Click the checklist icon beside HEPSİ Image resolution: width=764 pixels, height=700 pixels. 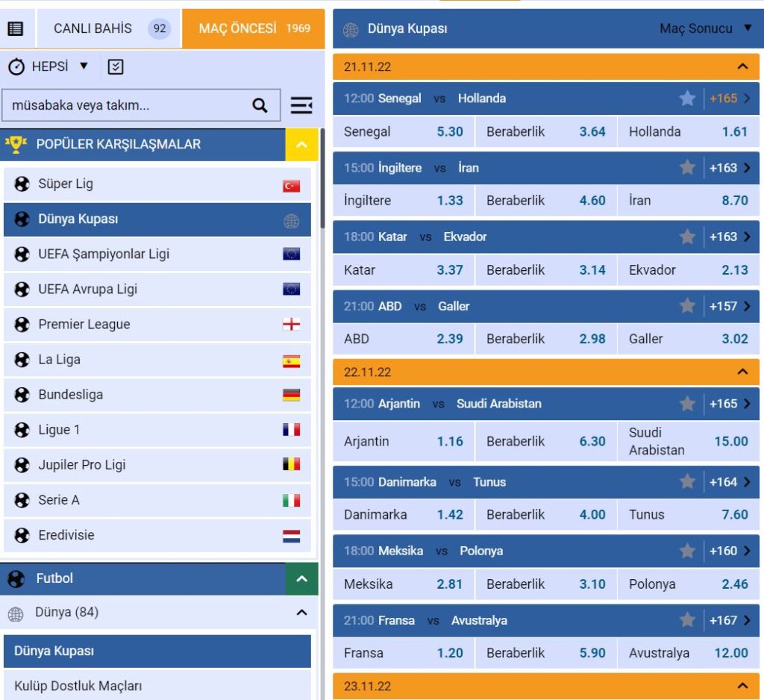point(116,67)
